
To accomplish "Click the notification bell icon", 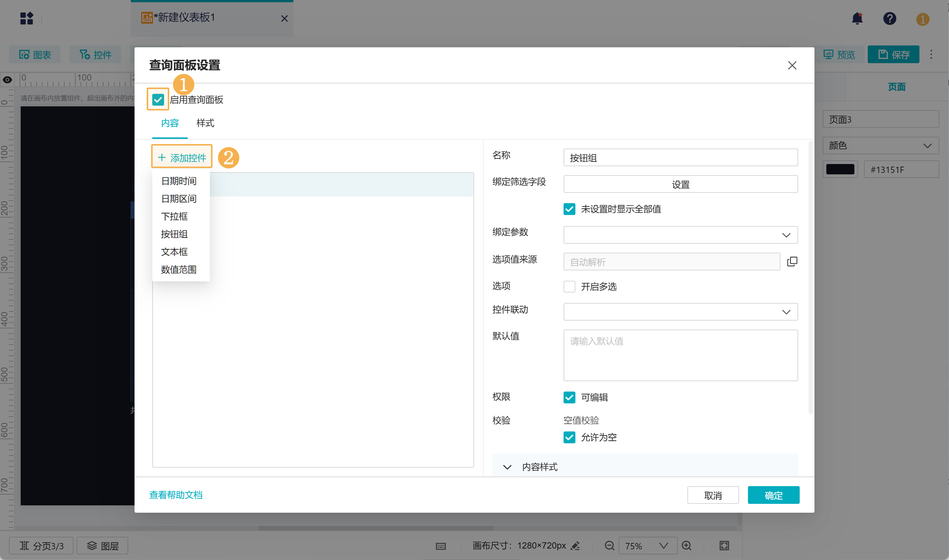I will pos(857,18).
